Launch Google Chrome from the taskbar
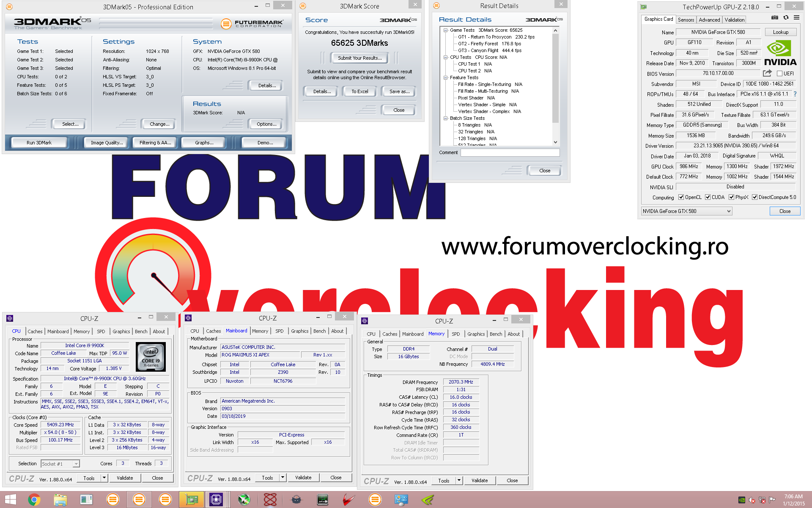812x508 pixels. click(x=34, y=500)
